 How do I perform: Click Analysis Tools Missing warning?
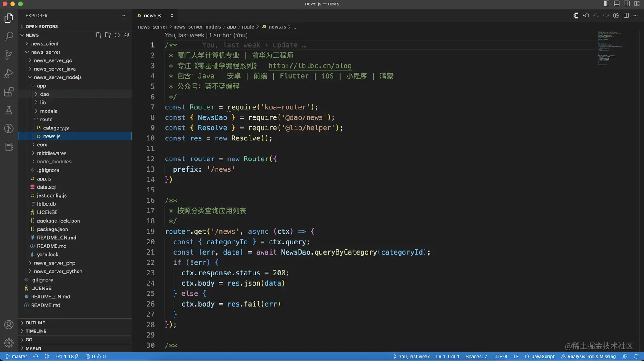588,357
